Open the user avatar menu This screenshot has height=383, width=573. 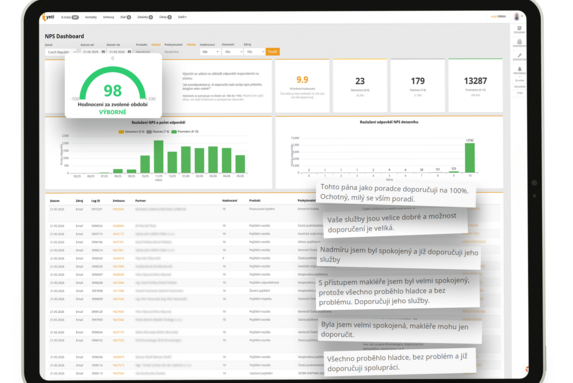tap(517, 16)
